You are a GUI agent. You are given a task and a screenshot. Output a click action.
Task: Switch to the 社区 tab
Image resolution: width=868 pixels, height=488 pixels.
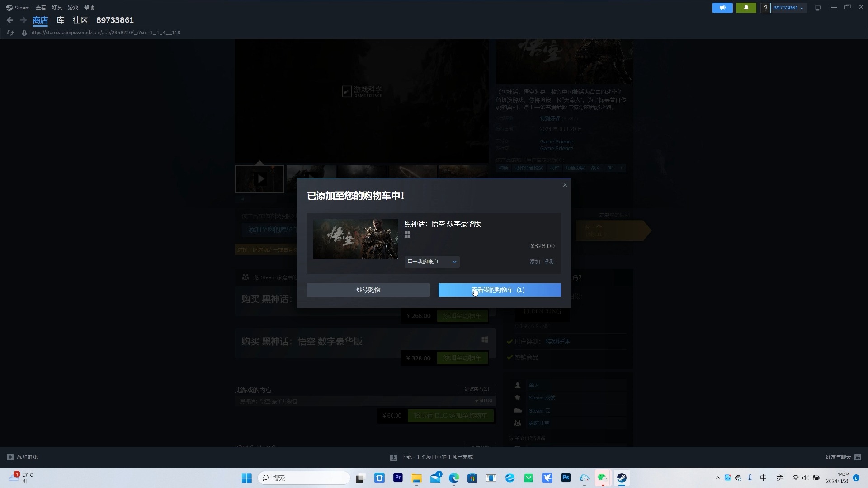(x=80, y=20)
